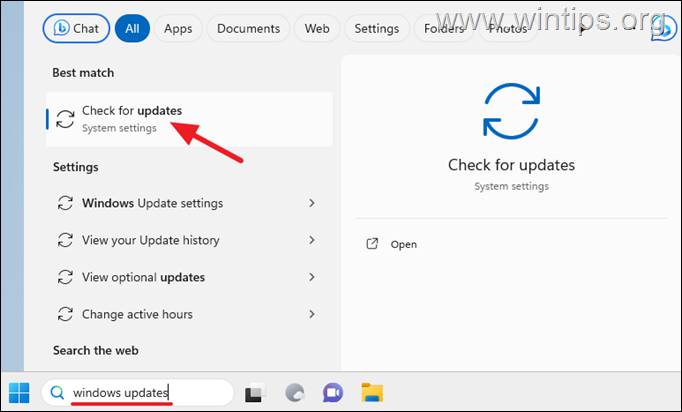This screenshot has width=682, height=412.
Task: Expand Change active hours chevron
Action: [312, 314]
